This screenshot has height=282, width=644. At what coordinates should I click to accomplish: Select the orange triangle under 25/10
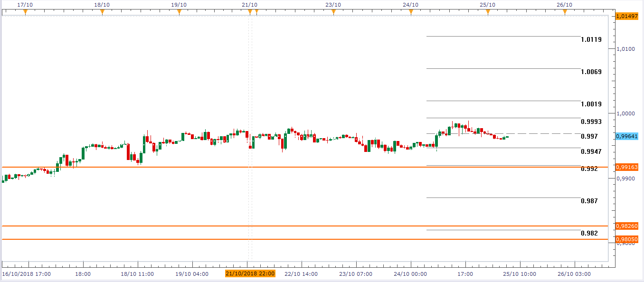pyautogui.click(x=488, y=12)
